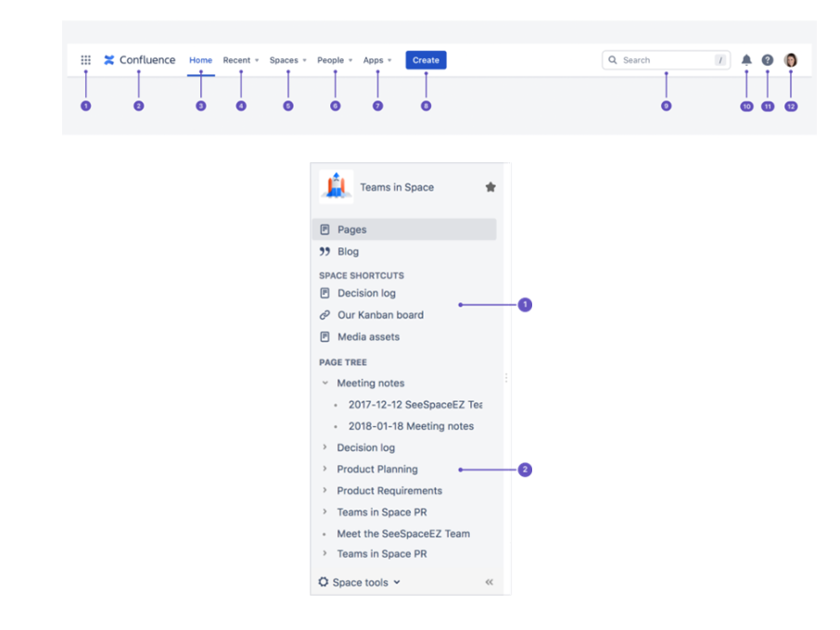Open Product Requirements page
This screenshot has height=630, width=840.
(389, 491)
